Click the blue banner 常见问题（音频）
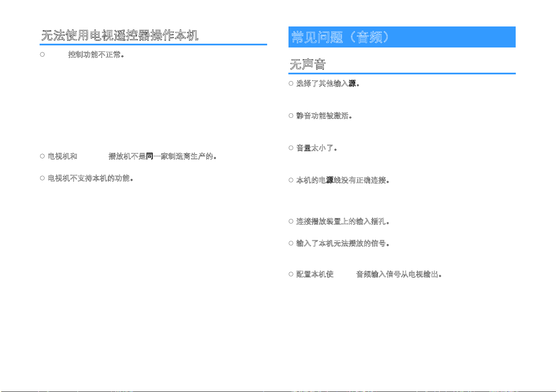 [402, 37]
